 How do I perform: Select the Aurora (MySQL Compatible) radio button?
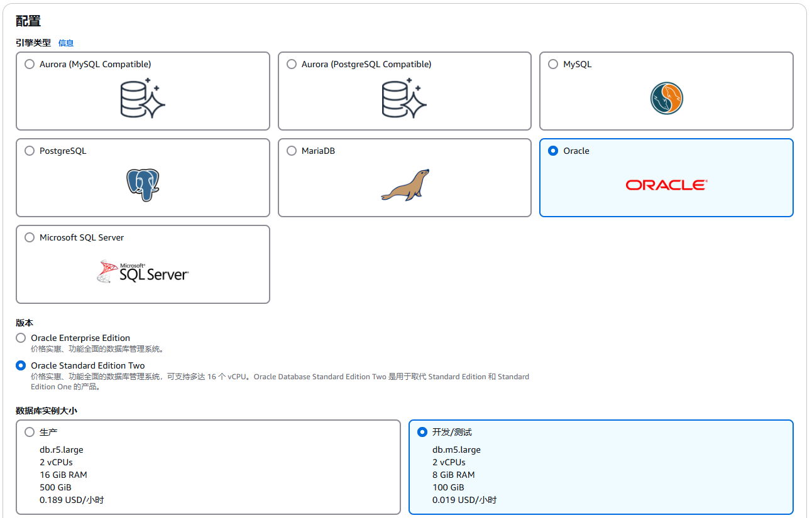30,64
